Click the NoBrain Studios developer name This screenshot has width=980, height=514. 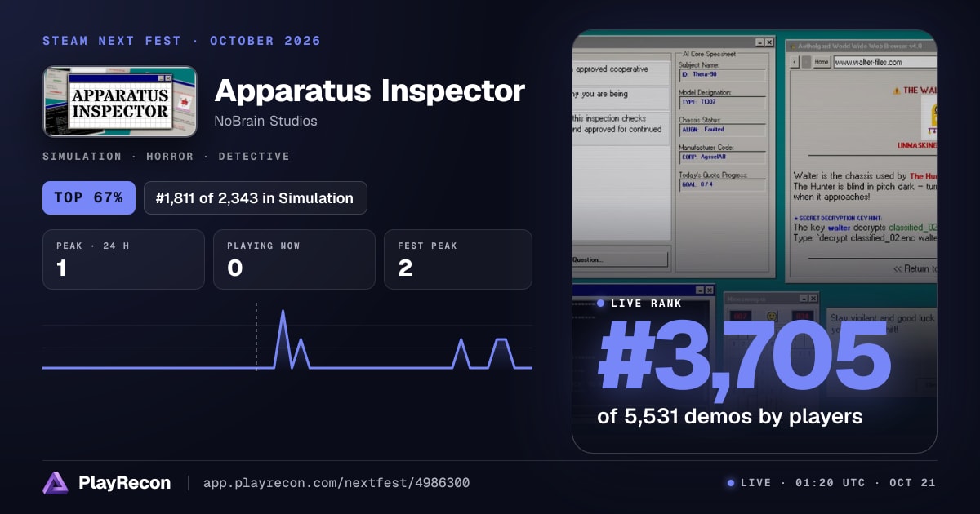pos(266,122)
